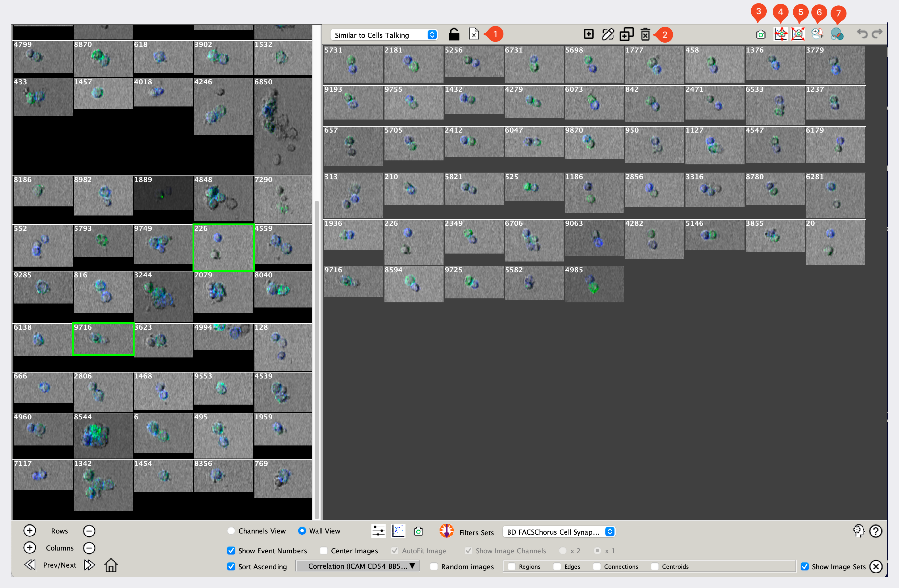This screenshot has width=899, height=588.
Task: Uncheck Show Event Numbers
Action: [x=231, y=551]
